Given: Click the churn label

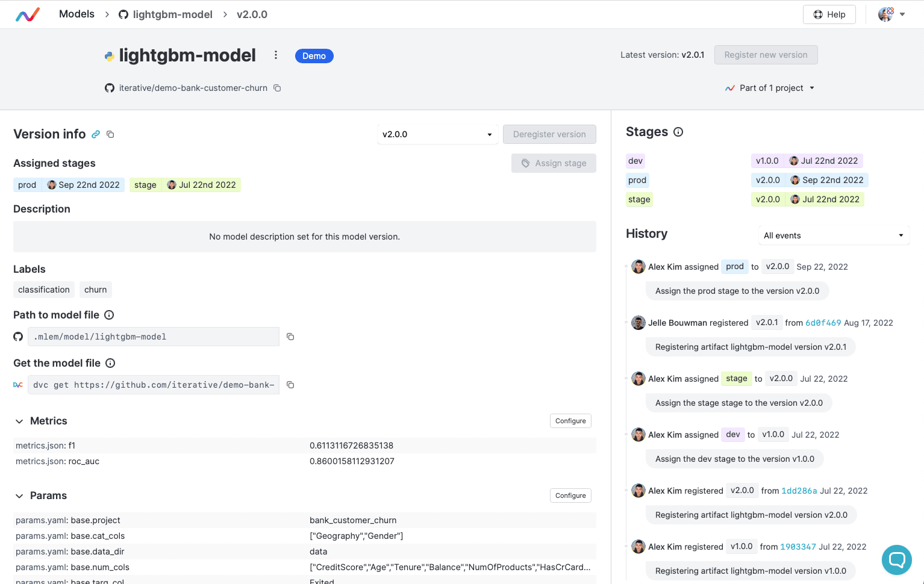Looking at the screenshot, I should (95, 290).
